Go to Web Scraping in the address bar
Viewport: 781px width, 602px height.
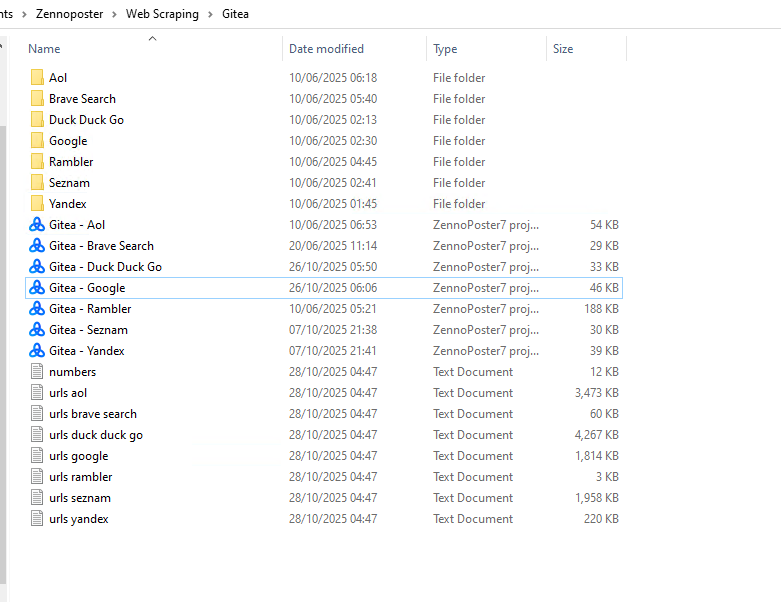162,14
